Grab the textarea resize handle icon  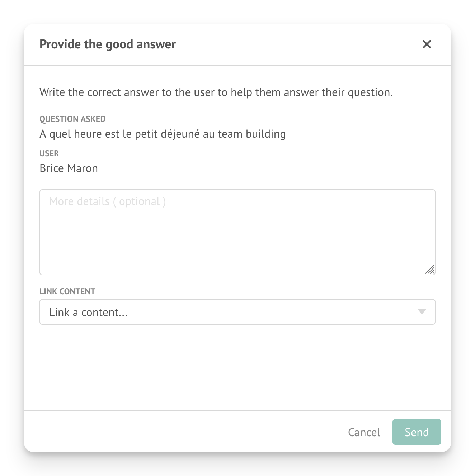pos(430,270)
